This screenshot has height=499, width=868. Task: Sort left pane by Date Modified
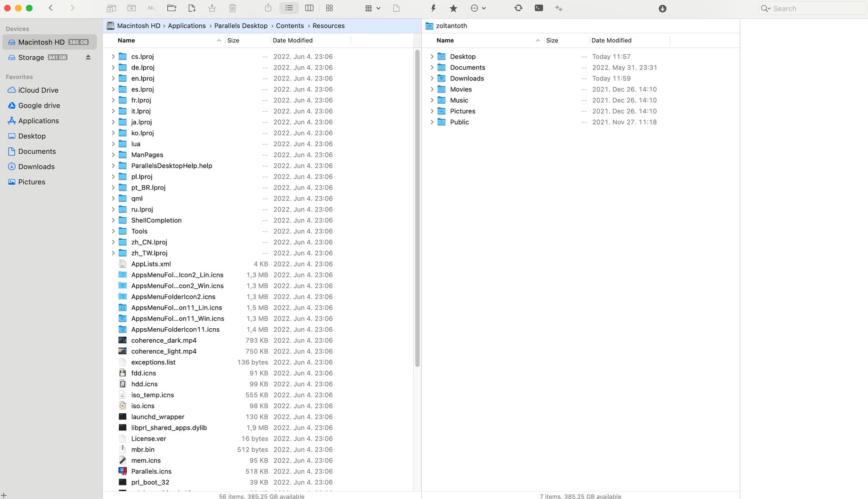(x=311, y=40)
